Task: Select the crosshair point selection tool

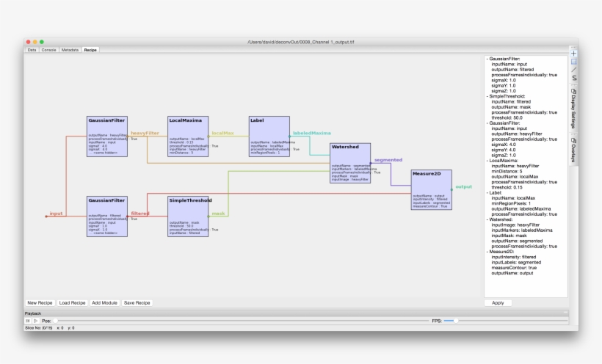Action: point(573,53)
